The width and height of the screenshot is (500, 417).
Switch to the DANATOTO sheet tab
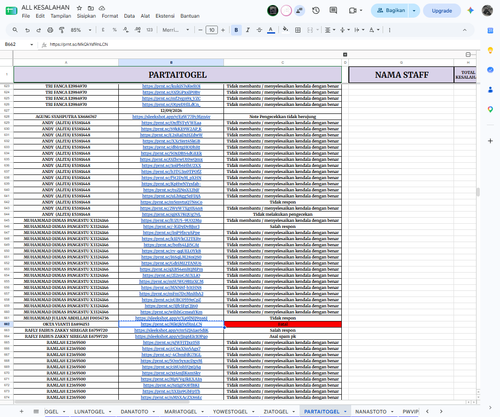[134, 412]
